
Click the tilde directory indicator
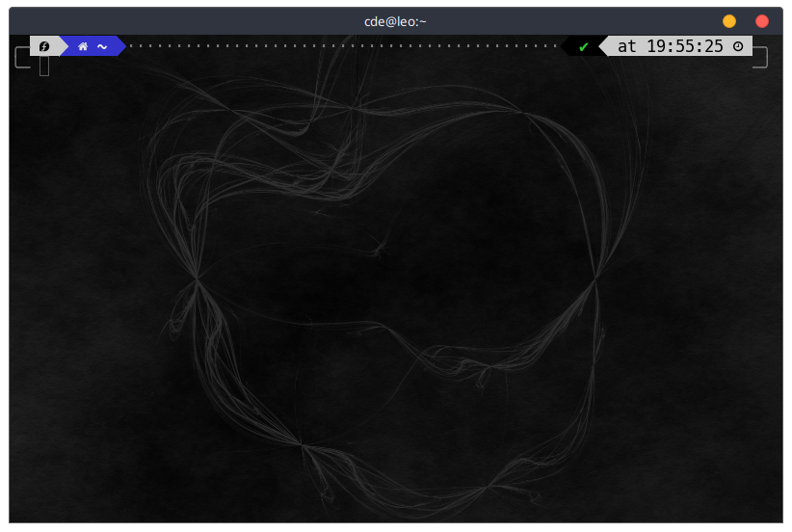point(102,47)
